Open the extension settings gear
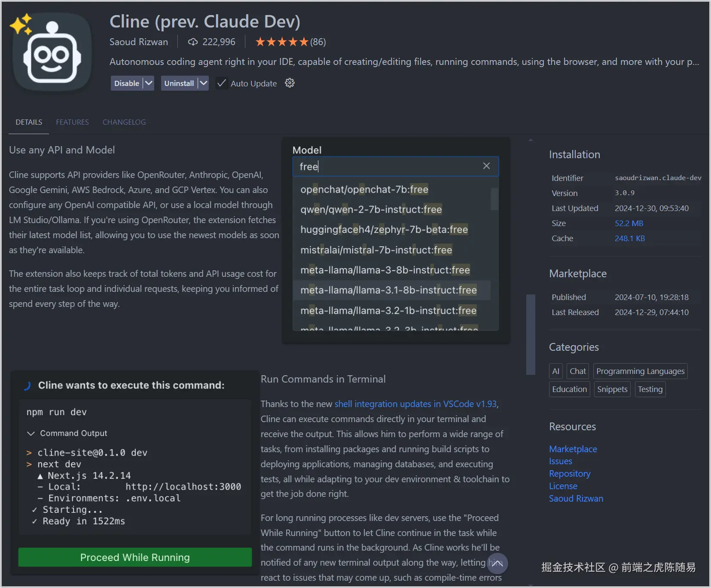This screenshot has height=588, width=711. click(290, 83)
